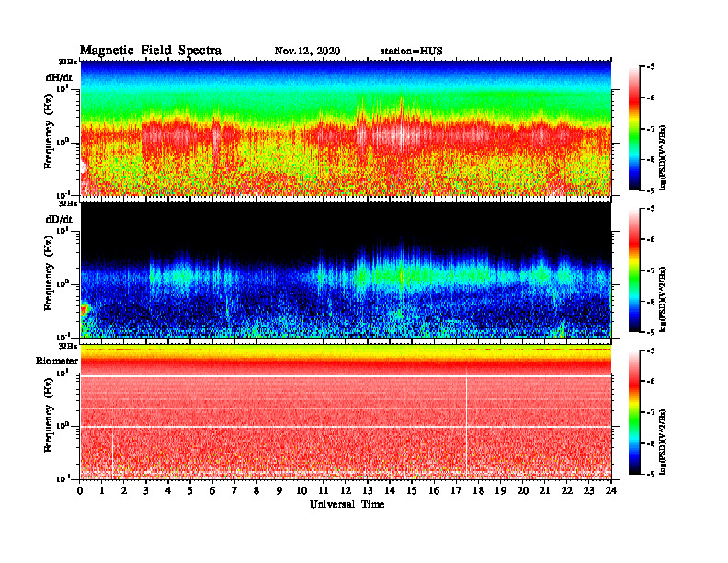Click the -5 tick on the dH/dt color bar

tap(651, 67)
